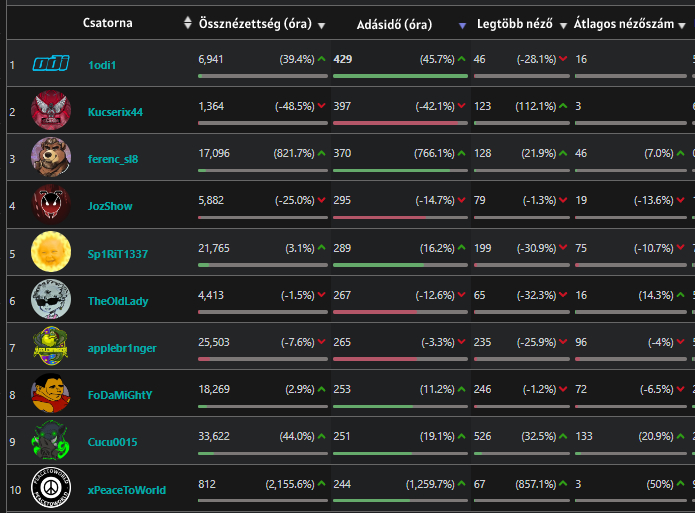Click Kucserix44's red mask avatar
This screenshot has height=513, width=695.
pyautogui.click(x=51, y=111)
